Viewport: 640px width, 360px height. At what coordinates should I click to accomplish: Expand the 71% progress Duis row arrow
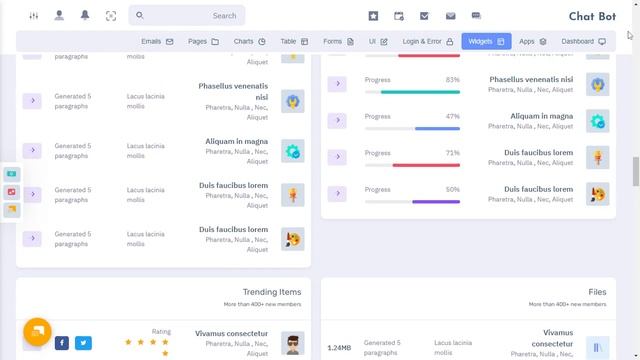pos(337,157)
